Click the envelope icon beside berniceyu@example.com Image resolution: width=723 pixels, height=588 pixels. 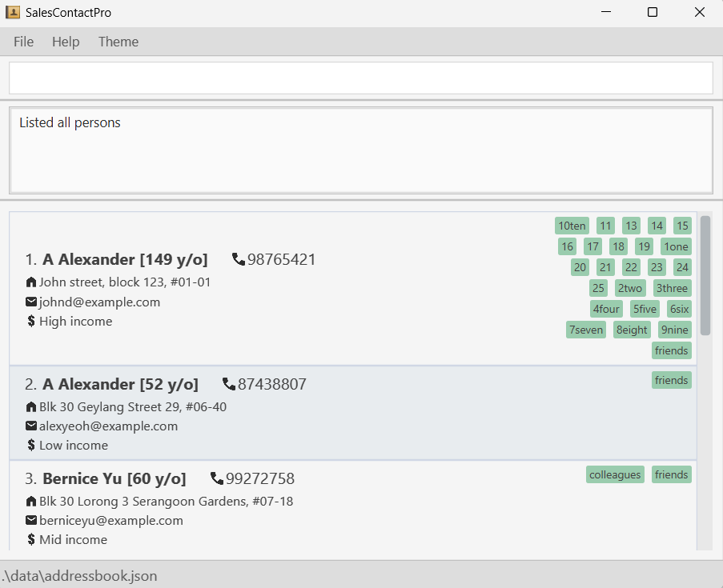31,520
